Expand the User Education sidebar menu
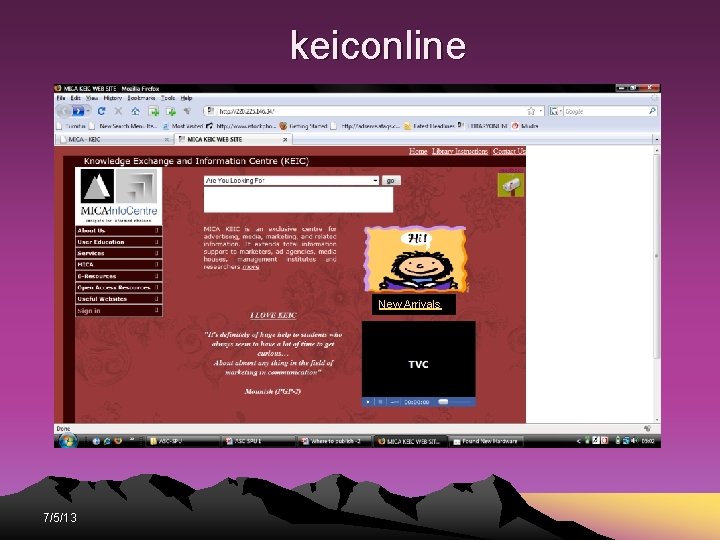 pos(118,242)
